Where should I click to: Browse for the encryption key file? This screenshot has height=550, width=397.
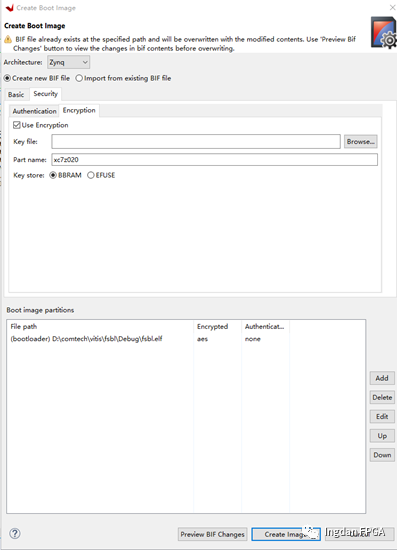pyautogui.click(x=361, y=141)
